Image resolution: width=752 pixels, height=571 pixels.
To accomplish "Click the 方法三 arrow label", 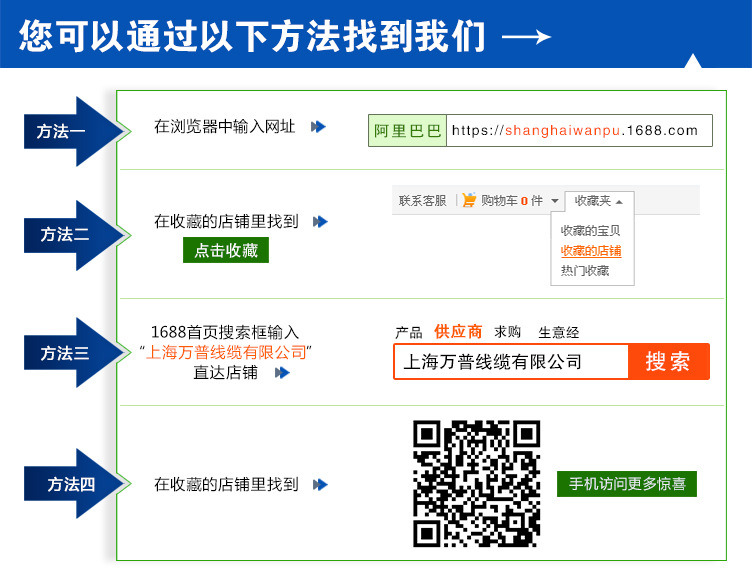I will [x=72, y=353].
